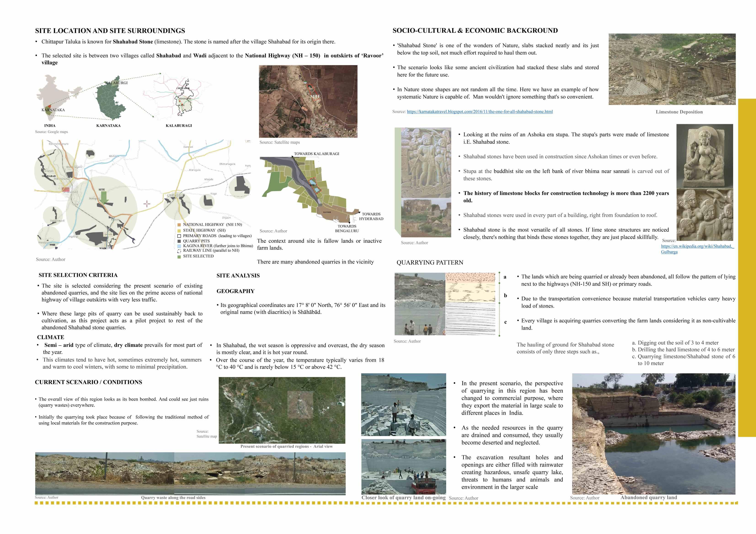Click the red Shahabad station marker

coord(66,190)
